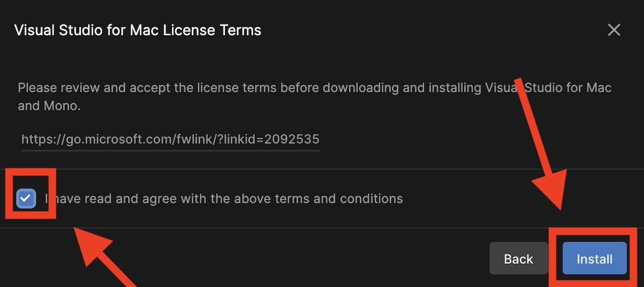
Task: Uncheck the terms and conditions checkbox
Action: pos(26,199)
